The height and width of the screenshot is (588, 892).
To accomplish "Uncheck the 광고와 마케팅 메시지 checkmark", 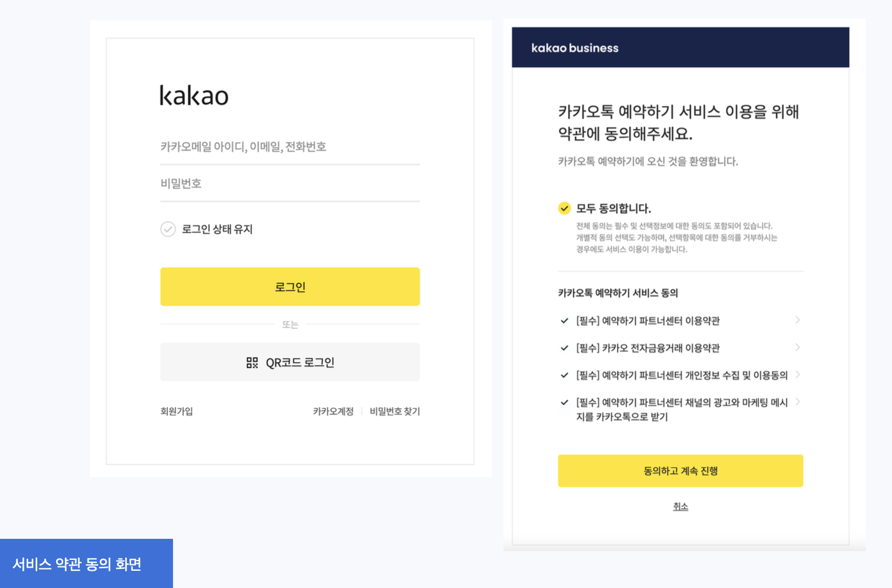I will (x=564, y=402).
